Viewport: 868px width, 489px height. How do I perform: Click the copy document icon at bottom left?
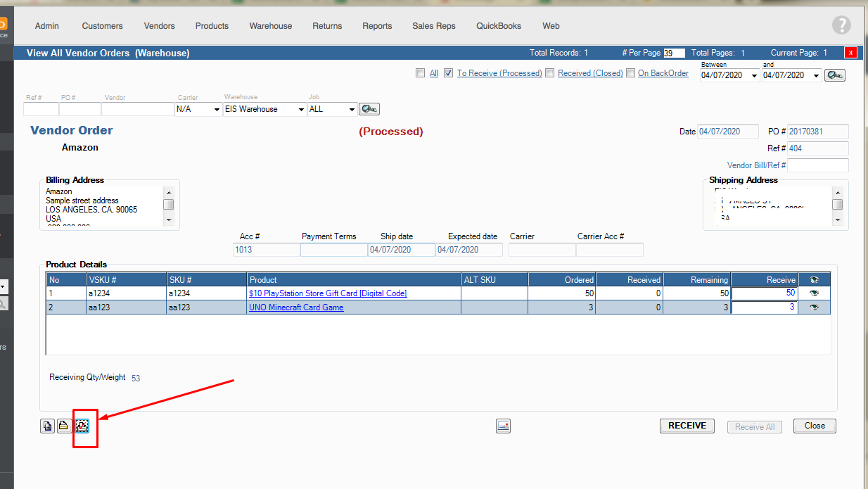(x=47, y=426)
